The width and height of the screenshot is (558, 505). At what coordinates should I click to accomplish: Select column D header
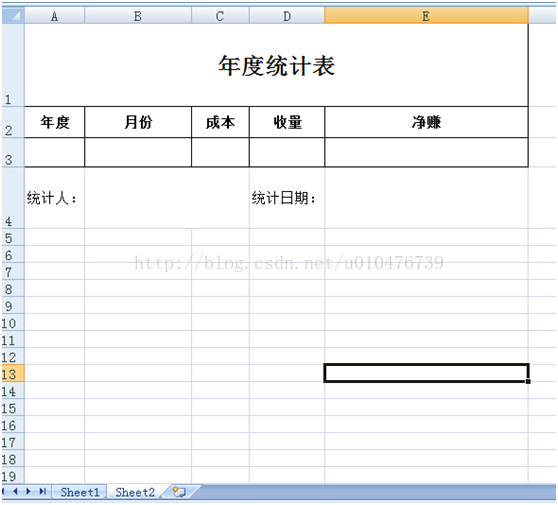[x=287, y=16]
